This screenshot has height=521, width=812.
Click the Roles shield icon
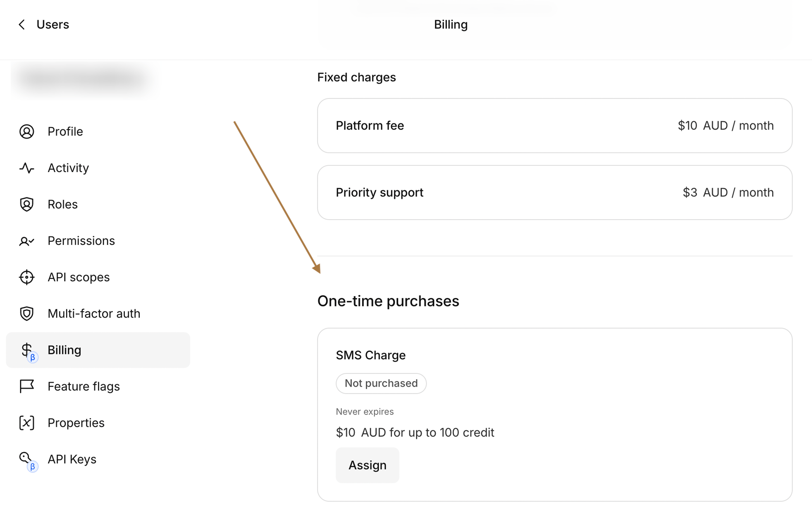coord(27,204)
